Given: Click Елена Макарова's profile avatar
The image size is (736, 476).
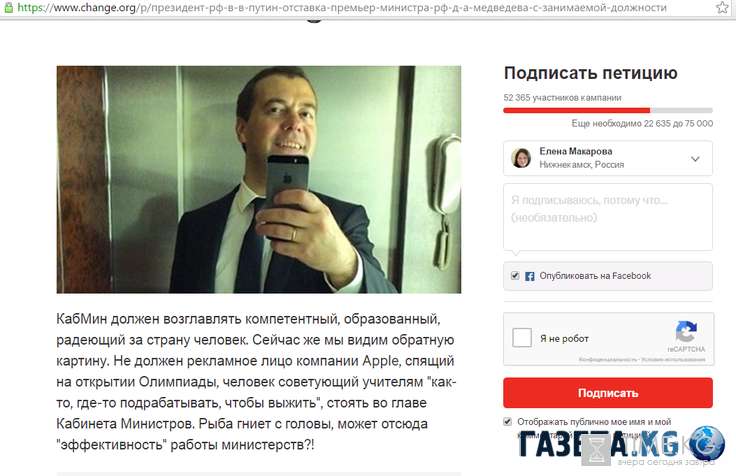Looking at the screenshot, I should click(x=521, y=158).
